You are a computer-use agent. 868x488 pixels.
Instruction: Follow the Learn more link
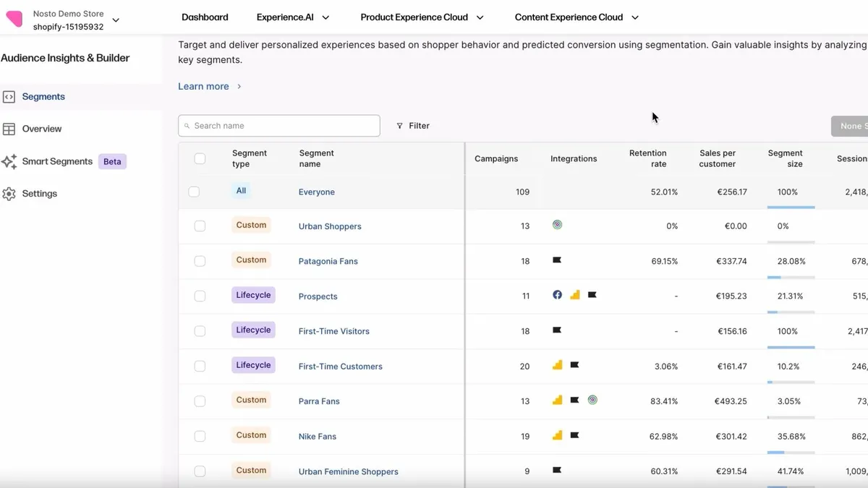click(210, 86)
